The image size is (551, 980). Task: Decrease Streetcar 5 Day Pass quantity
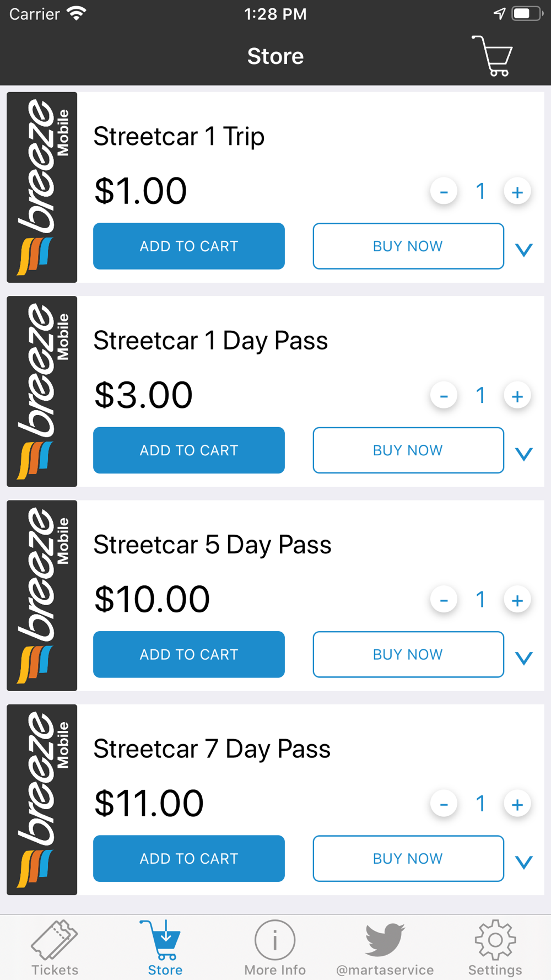click(x=444, y=600)
